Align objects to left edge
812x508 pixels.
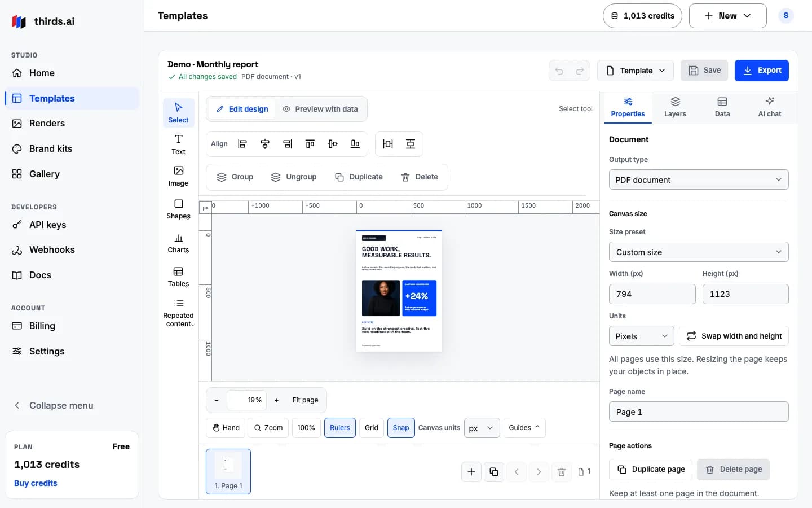point(242,144)
